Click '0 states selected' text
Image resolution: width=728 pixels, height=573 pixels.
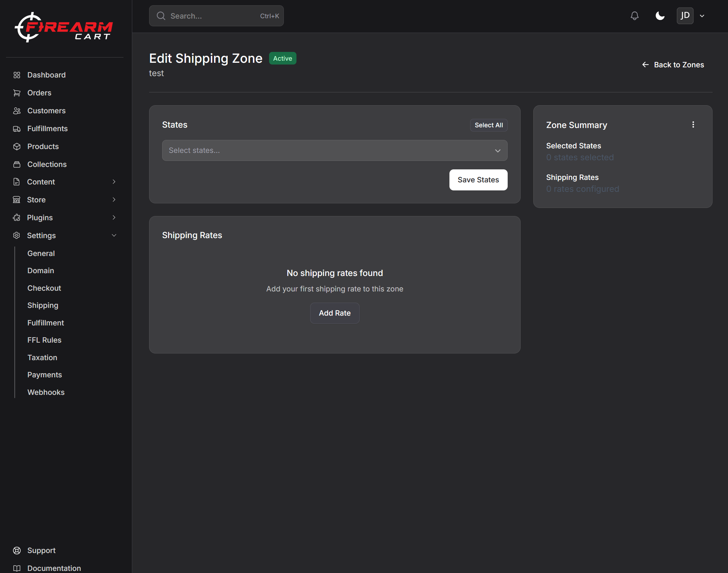point(580,157)
